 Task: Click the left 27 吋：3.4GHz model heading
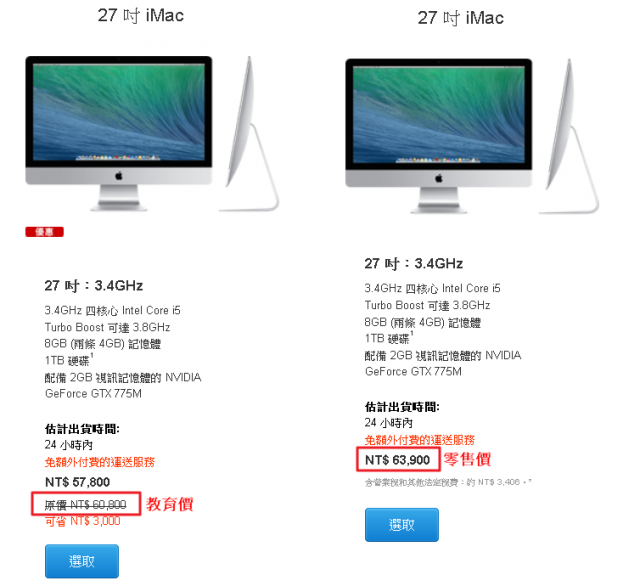[94, 286]
